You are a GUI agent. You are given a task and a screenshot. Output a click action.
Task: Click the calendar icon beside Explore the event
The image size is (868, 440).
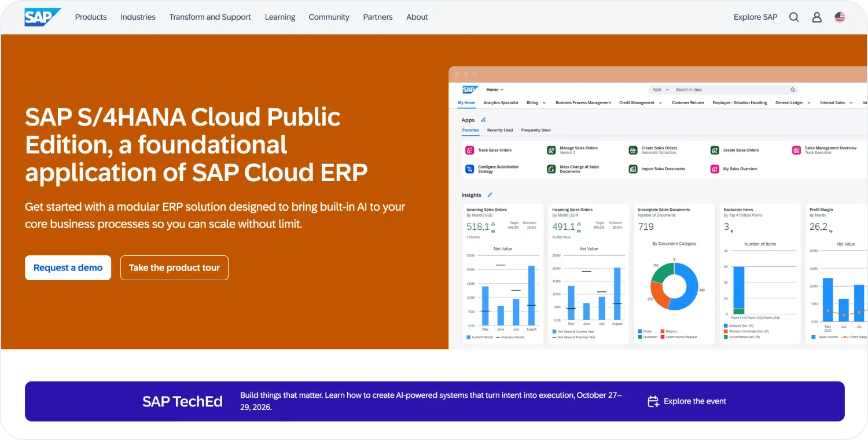point(653,401)
